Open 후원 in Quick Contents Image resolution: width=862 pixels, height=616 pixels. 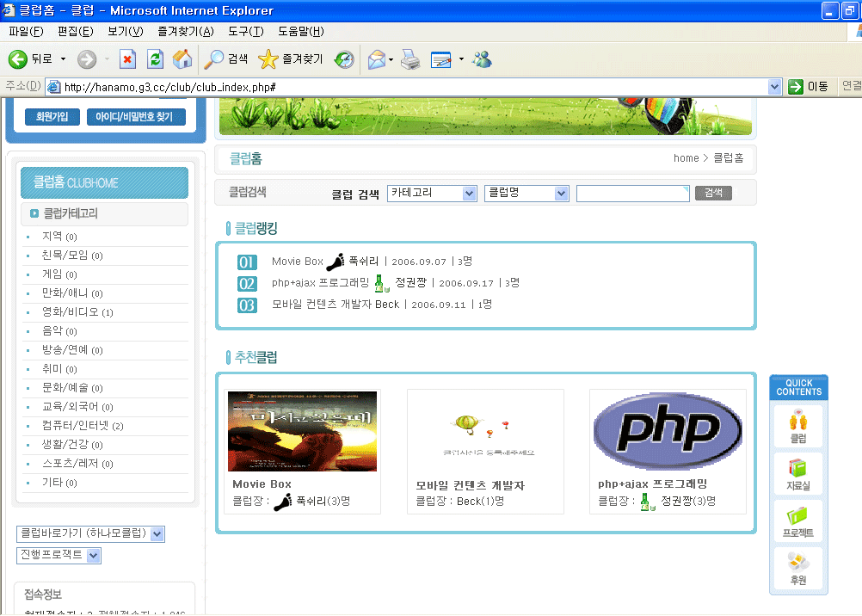point(798,568)
